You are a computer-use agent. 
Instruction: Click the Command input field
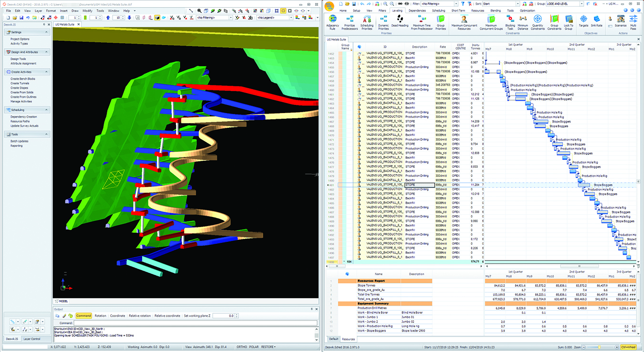pyautogui.click(x=196, y=323)
